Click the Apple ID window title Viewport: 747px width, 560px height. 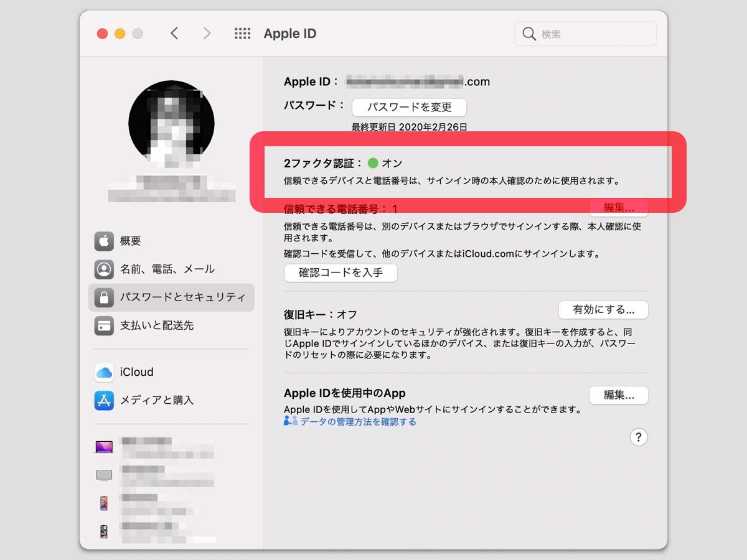coord(290,33)
